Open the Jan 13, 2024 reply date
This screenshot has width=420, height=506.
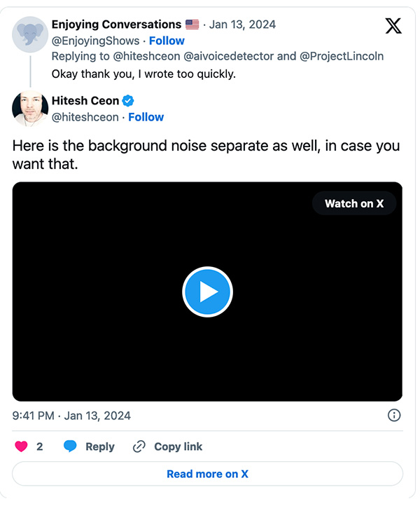point(244,25)
